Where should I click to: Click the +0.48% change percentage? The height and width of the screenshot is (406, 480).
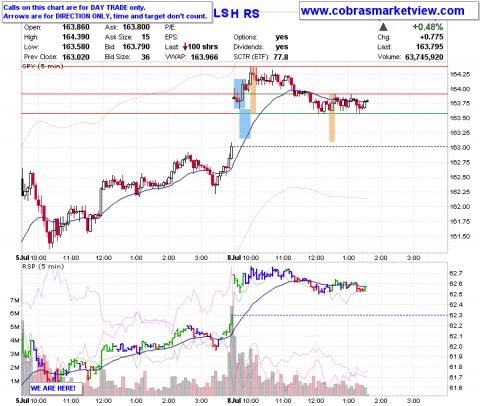[x=428, y=27]
